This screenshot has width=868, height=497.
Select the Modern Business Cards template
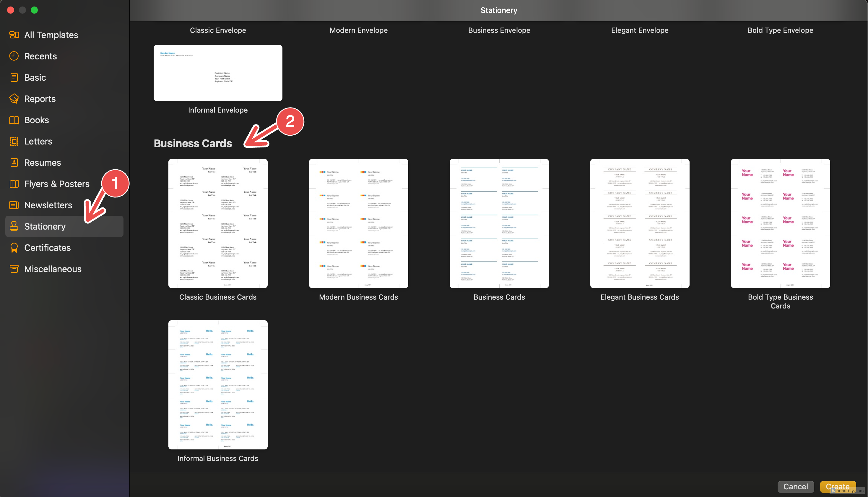click(358, 223)
